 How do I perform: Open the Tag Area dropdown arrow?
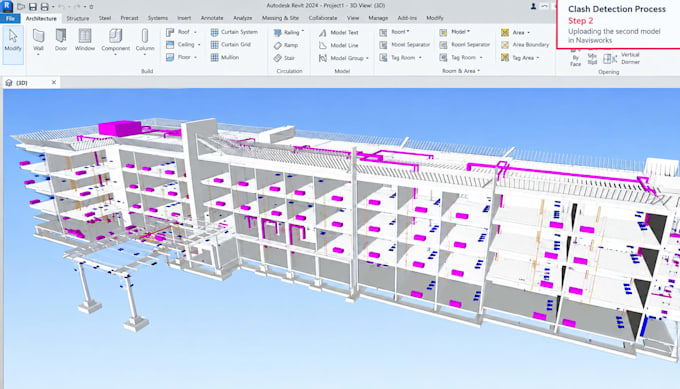tap(538, 58)
